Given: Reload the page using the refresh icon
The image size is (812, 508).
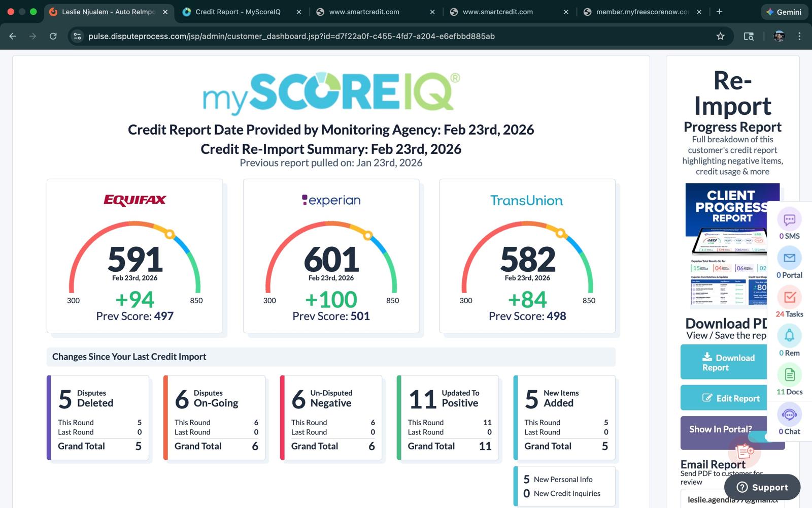Looking at the screenshot, I should pos(53,36).
